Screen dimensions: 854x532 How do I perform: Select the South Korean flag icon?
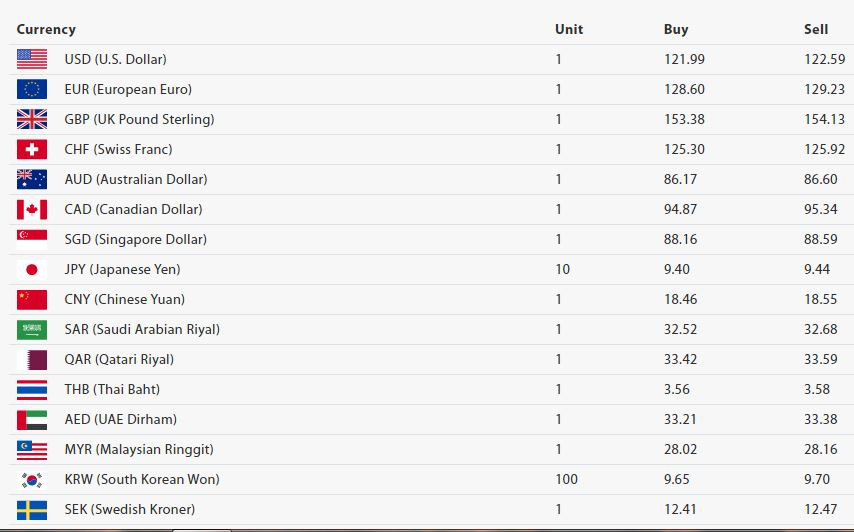32,480
